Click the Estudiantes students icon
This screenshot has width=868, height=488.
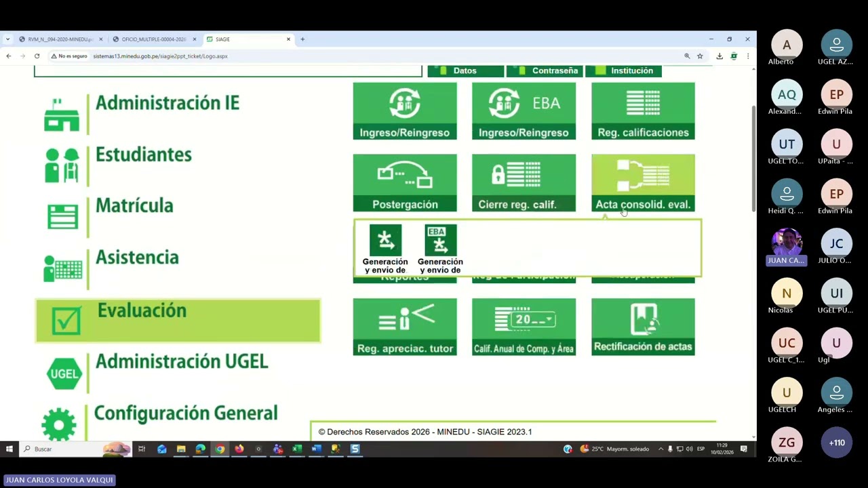62,165
